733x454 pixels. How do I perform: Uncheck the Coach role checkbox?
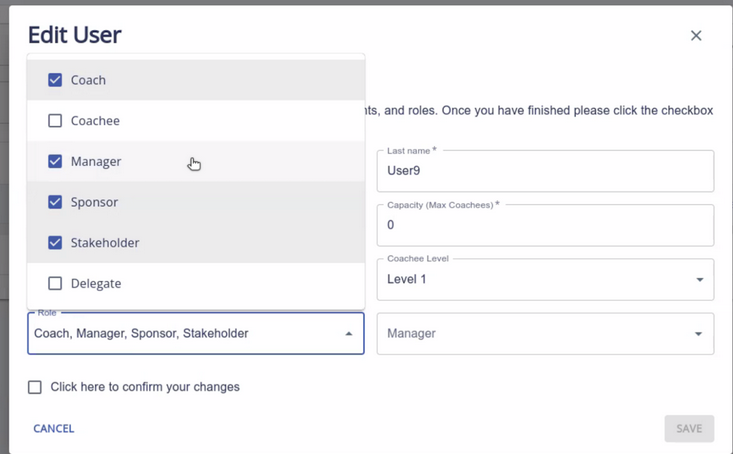pos(55,80)
